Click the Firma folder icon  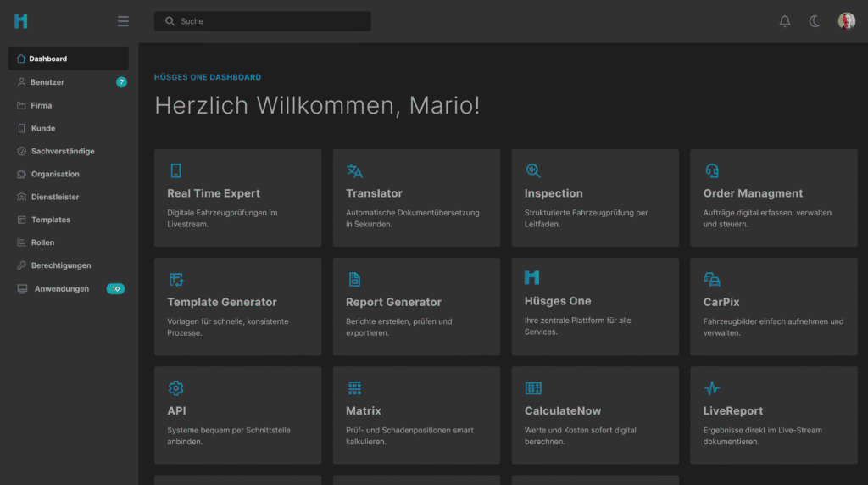[x=21, y=105]
